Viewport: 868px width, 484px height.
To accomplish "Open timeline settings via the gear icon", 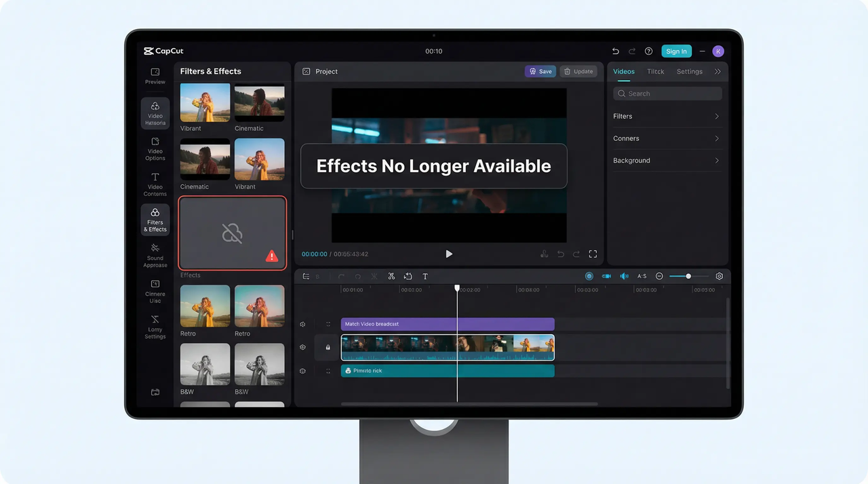I will coord(719,276).
